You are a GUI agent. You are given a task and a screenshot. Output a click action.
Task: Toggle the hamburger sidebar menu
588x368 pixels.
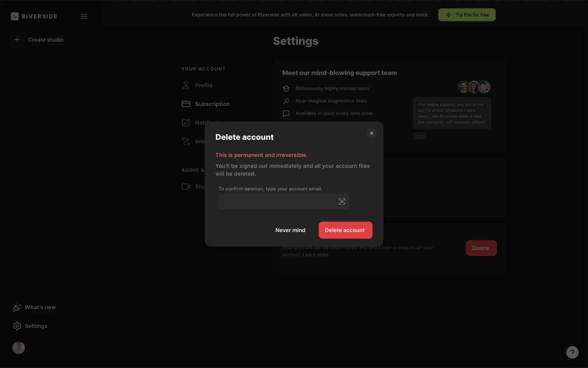[84, 16]
